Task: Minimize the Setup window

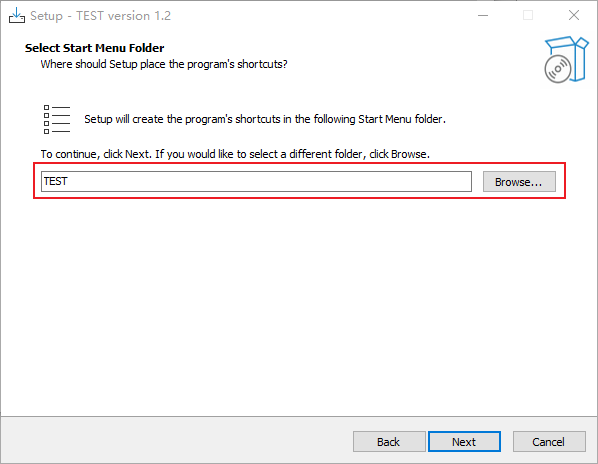Action: click(x=483, y=15)
